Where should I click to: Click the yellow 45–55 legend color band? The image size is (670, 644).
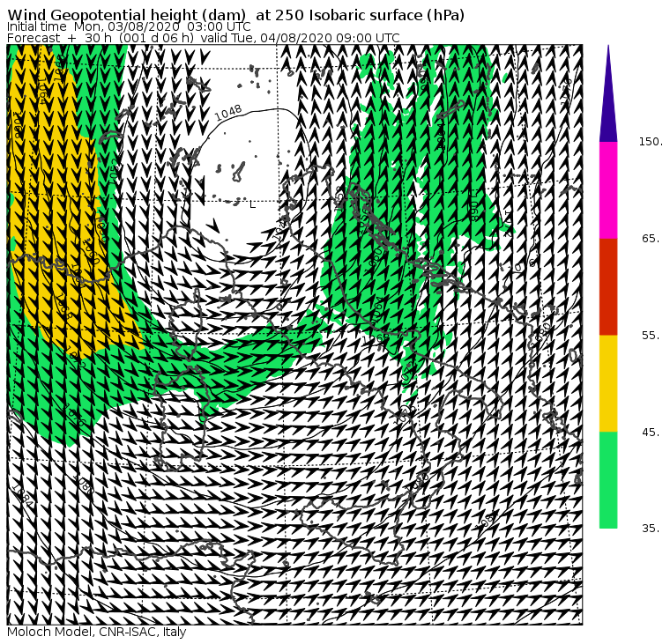click(608, 383)
